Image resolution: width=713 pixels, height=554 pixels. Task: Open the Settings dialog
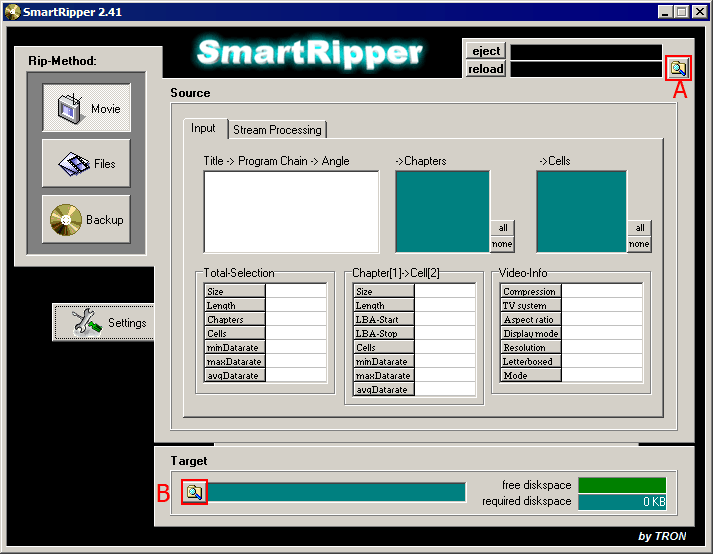103,322
